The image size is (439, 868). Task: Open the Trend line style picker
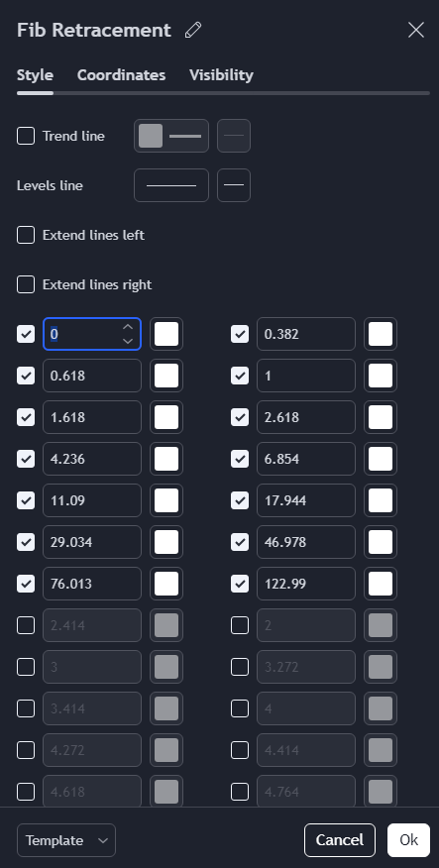[171, 136]
